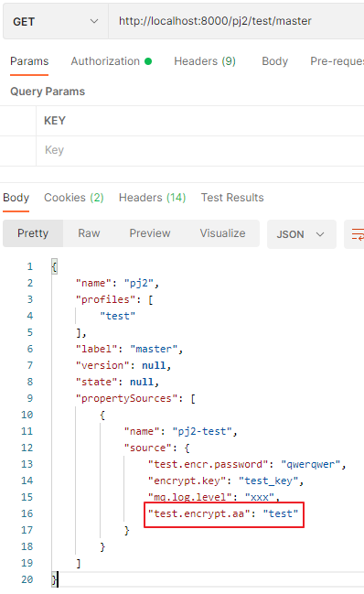Toggle the wrap lines icon
The image size is (364, 594).
point(358,234)
